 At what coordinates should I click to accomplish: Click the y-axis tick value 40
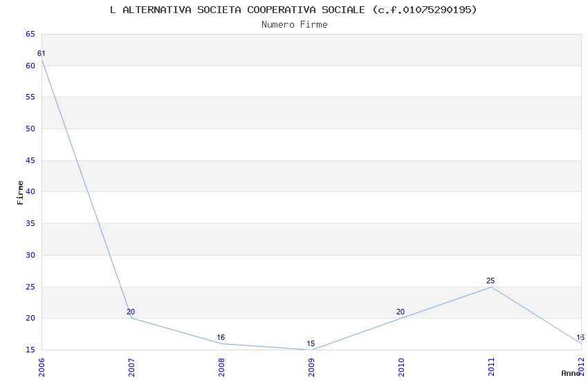tap(30, 191)
